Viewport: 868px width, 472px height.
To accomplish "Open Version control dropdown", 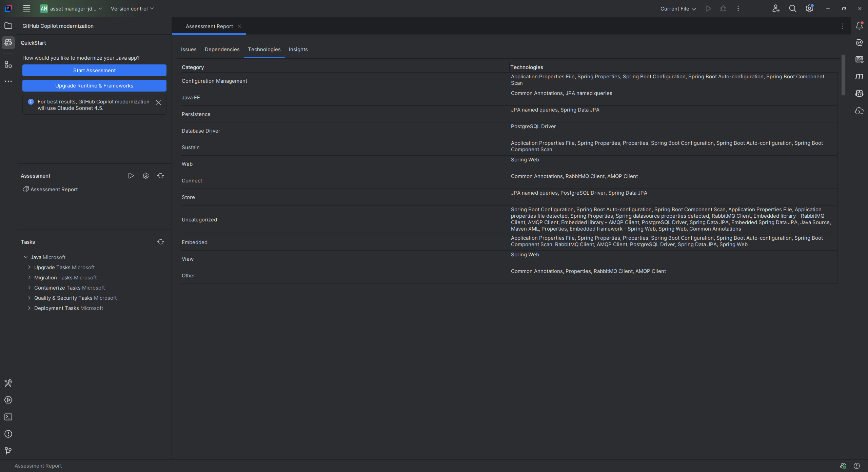I will (132, 9).
